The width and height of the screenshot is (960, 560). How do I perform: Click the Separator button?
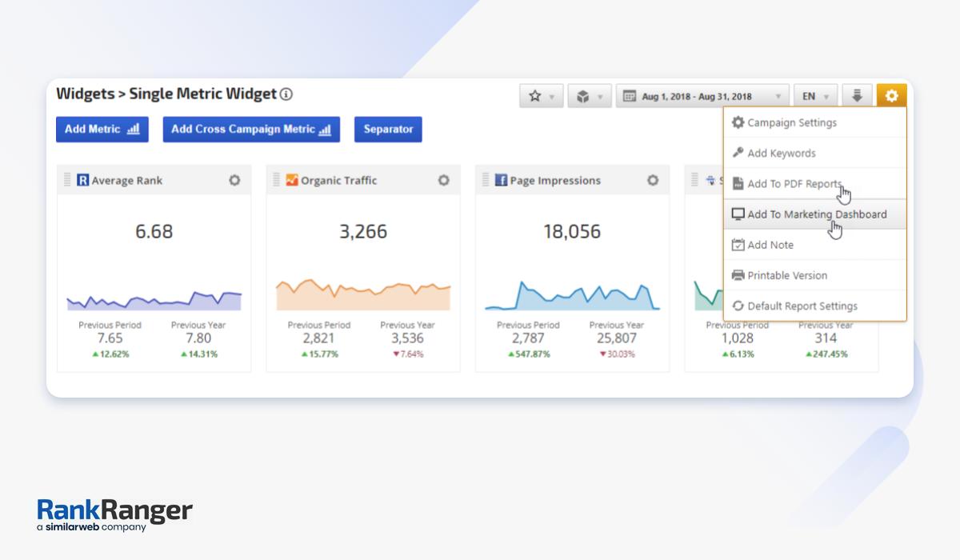pyautogui.click(x=388, y=130)
